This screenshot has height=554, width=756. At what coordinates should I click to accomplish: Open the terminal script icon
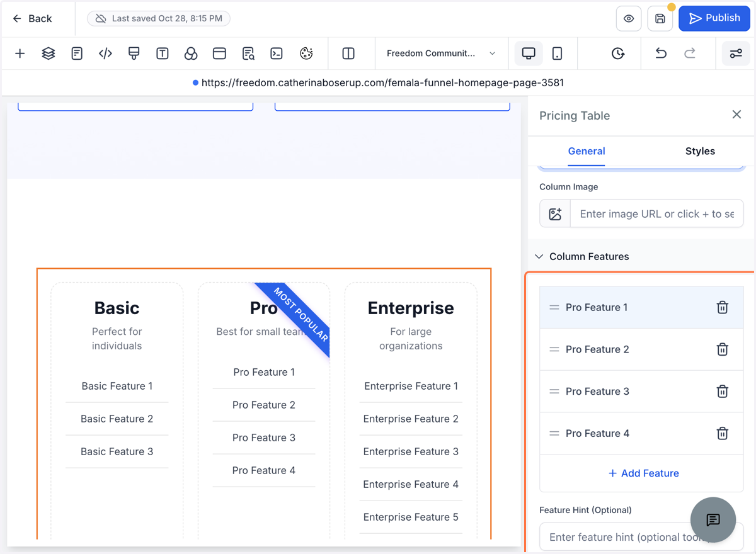[x=277, y=54]
